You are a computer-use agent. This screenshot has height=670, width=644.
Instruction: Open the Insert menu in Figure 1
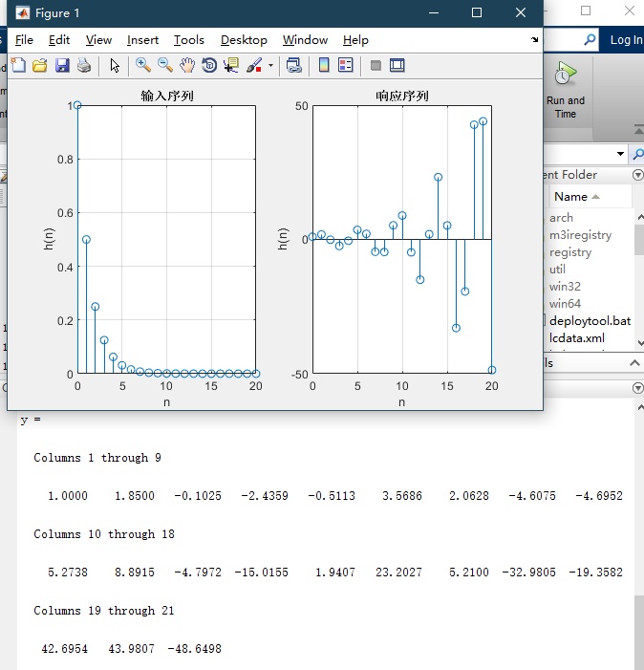[142, 40]
